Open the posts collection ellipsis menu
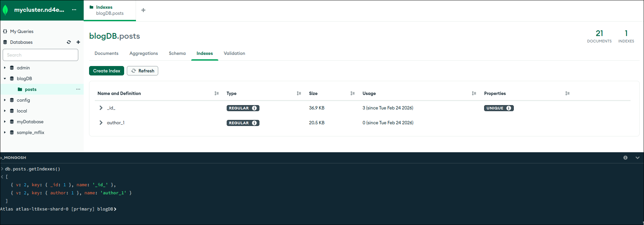 point(78,89)
